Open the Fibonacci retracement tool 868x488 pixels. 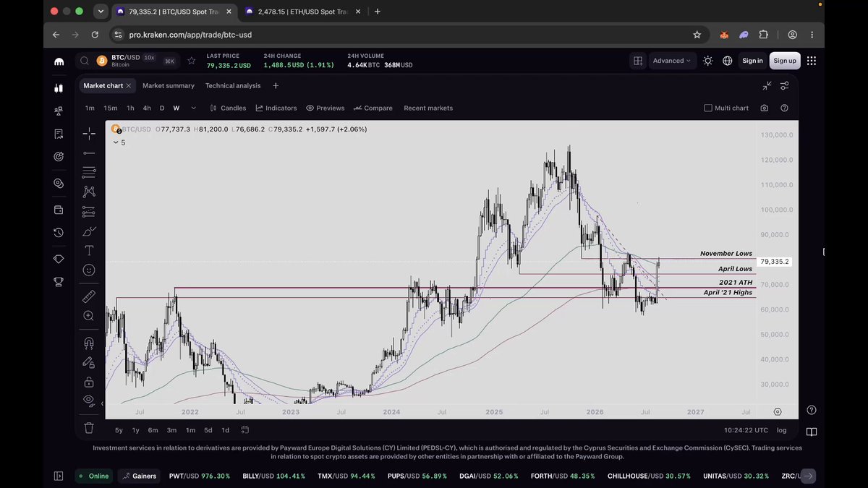pos(89,172)
